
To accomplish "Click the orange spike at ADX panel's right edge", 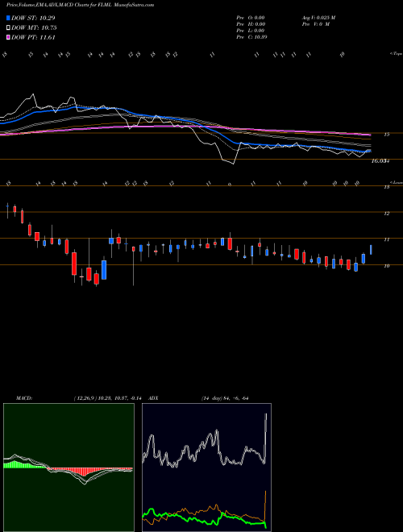I will 265,505.
